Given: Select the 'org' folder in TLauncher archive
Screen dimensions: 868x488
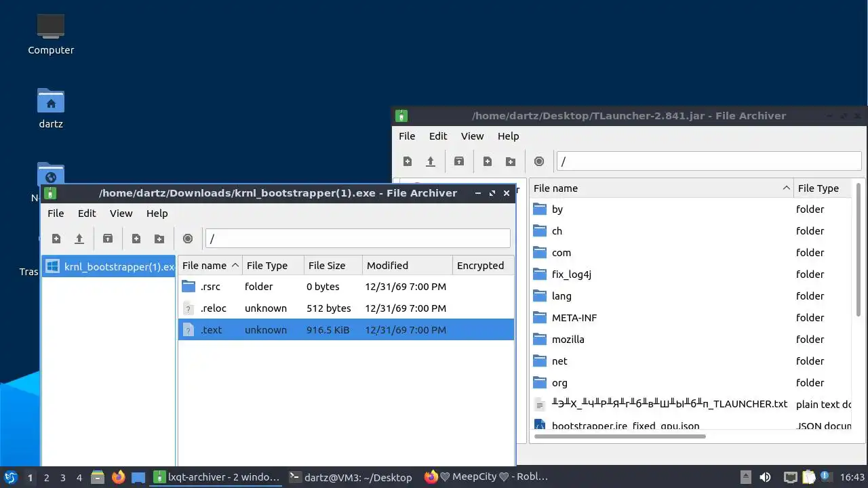Looking at the screenshot, I should click(x=690, y=383).
